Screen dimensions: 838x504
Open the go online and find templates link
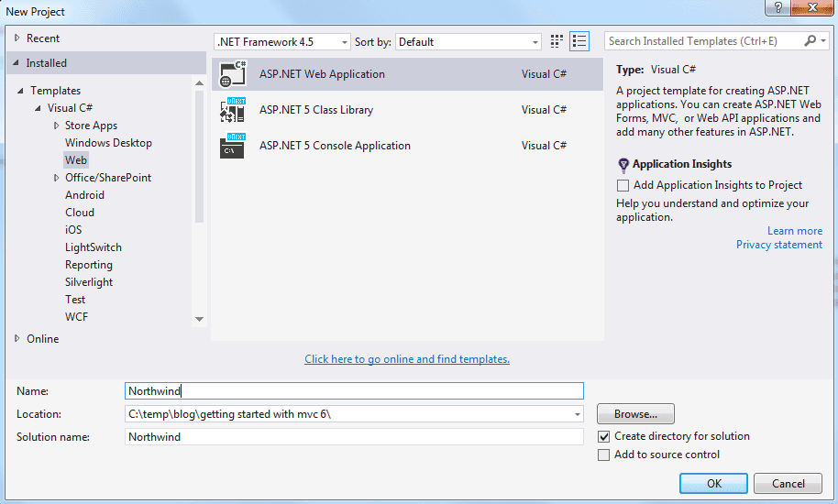click(407, 359)
